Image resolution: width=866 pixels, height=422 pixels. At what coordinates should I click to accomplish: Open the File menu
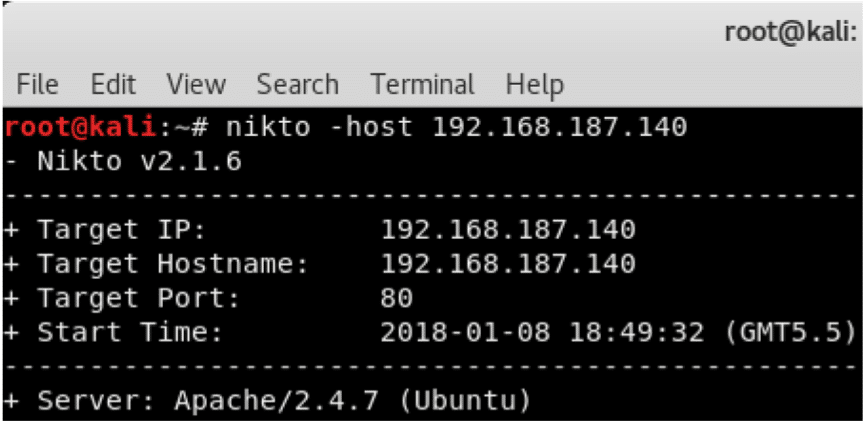pyautogui.click(x=37, y=84)
